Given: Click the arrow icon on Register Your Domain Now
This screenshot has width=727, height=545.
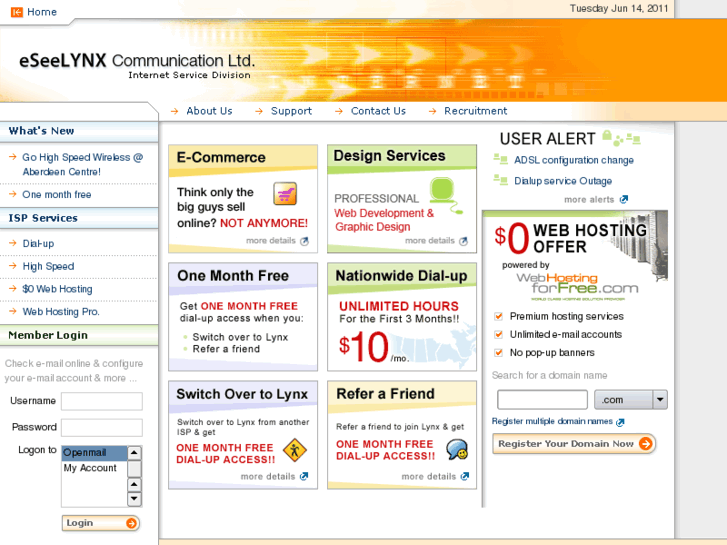Looking at the screenshot, I should 645,443.
